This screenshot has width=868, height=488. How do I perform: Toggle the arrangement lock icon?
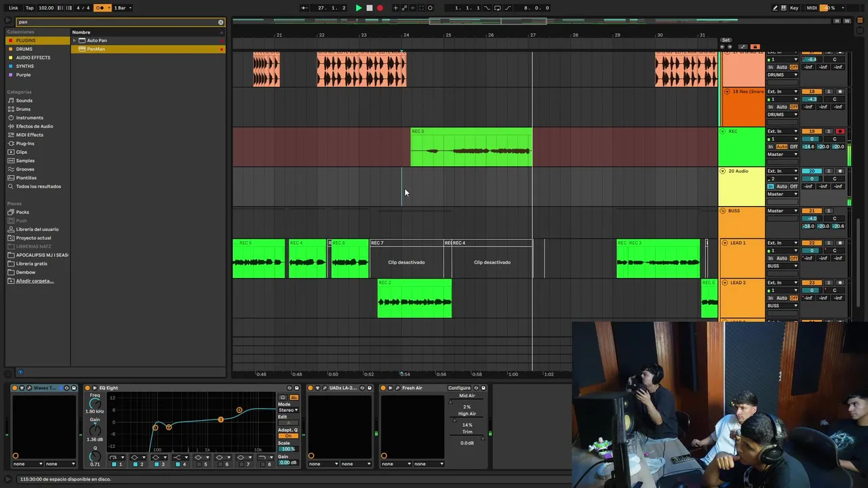754,47
